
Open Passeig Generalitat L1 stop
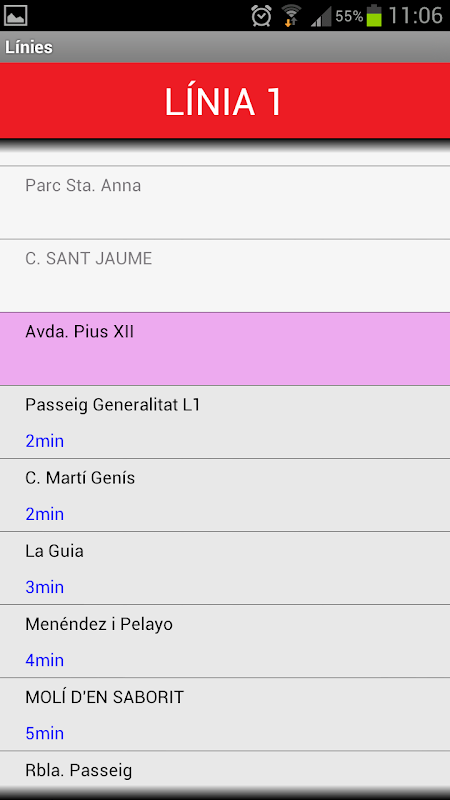pos(225,422)
